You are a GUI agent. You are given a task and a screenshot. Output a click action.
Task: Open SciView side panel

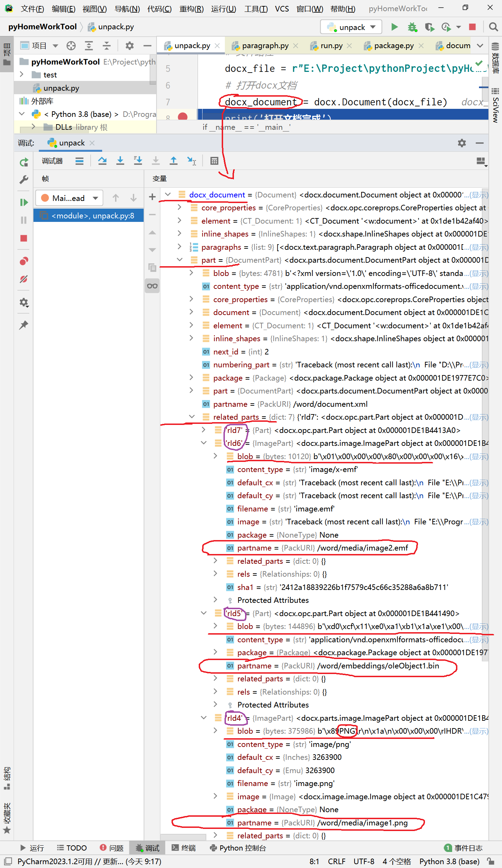coord(495,105)
